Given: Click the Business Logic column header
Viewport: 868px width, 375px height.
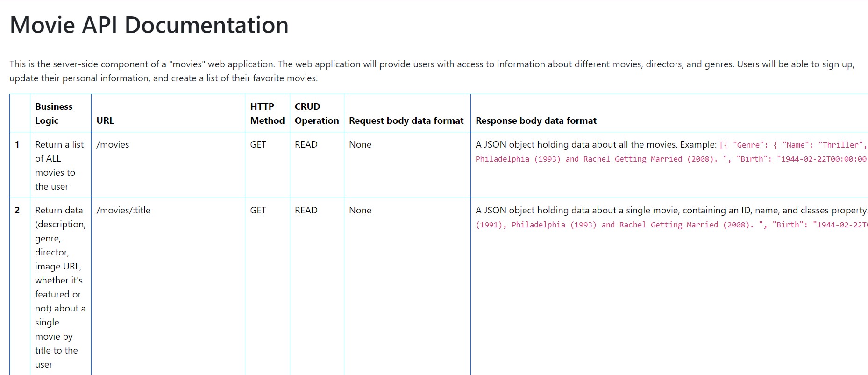Looking at the screenshot, I should 61,113.
